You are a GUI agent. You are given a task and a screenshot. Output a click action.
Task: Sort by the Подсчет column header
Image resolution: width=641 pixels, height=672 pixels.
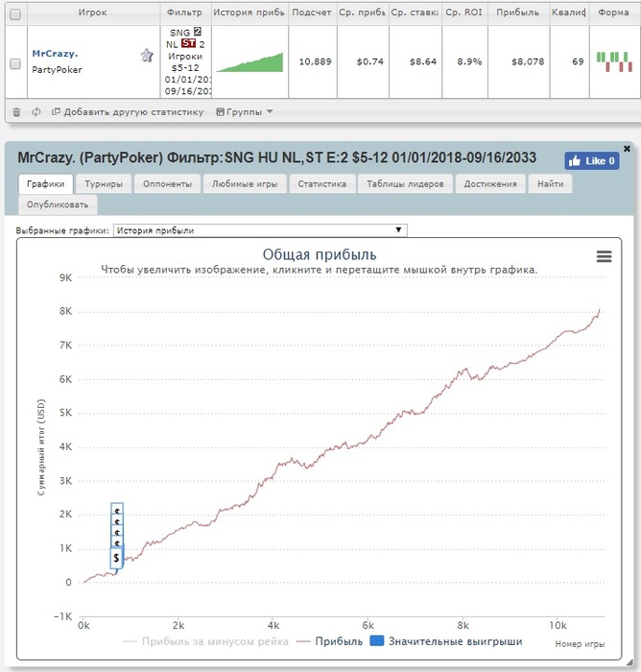(x=312, y=12)
